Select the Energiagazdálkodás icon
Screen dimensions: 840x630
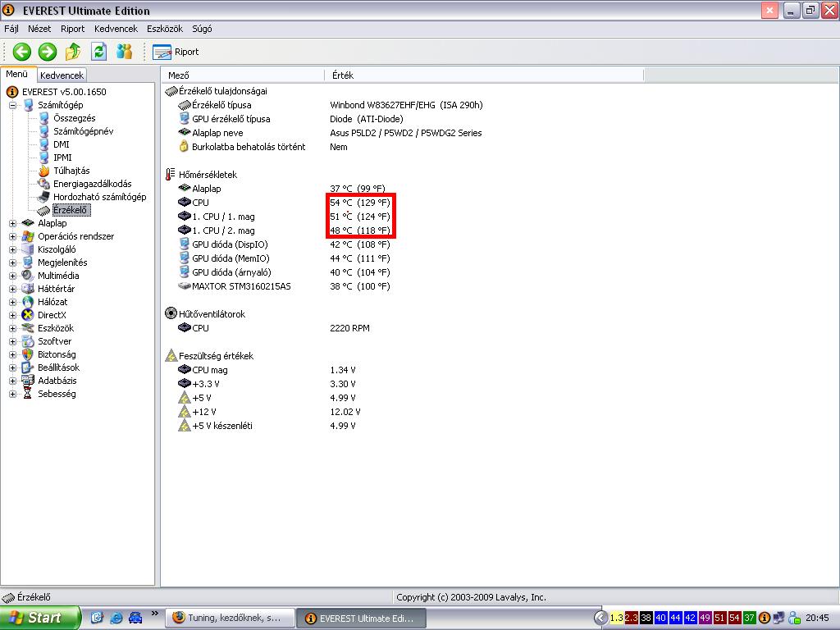pos(44,184)
